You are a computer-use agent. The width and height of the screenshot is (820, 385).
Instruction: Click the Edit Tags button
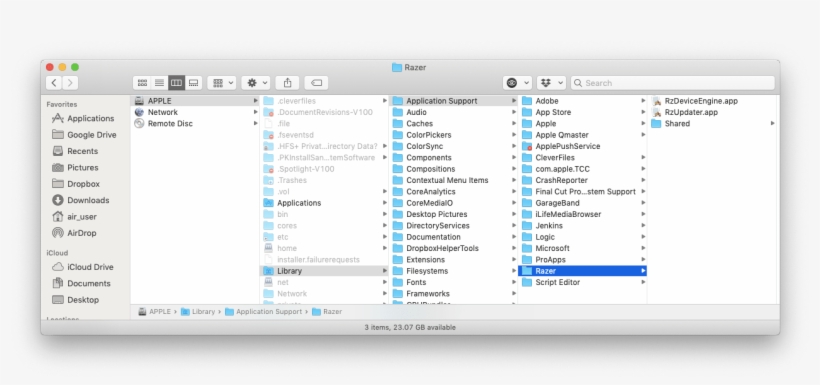point(316,83)
